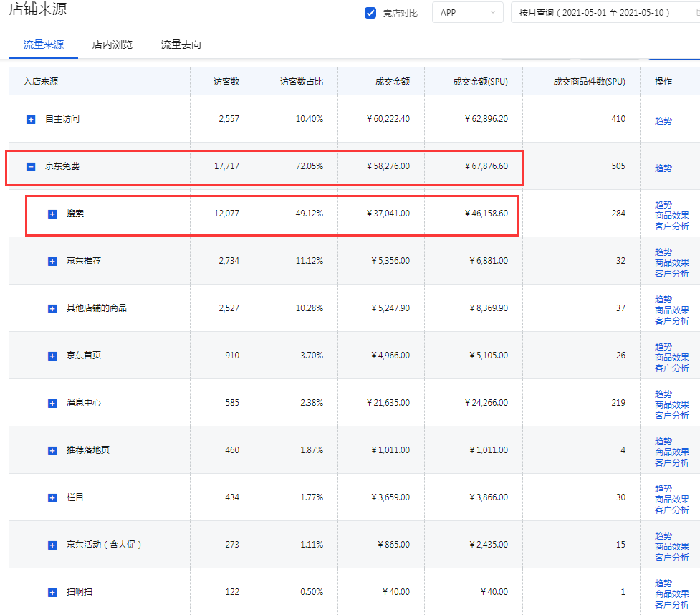Open 商品效果 for 消息中心 row
This screenshot has width=700, height=615.
tap(672, 405)
